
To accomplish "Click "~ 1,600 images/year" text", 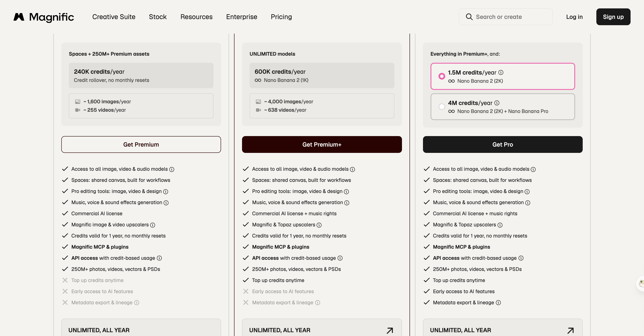I will pyautogui.click(x=107, y=102).
